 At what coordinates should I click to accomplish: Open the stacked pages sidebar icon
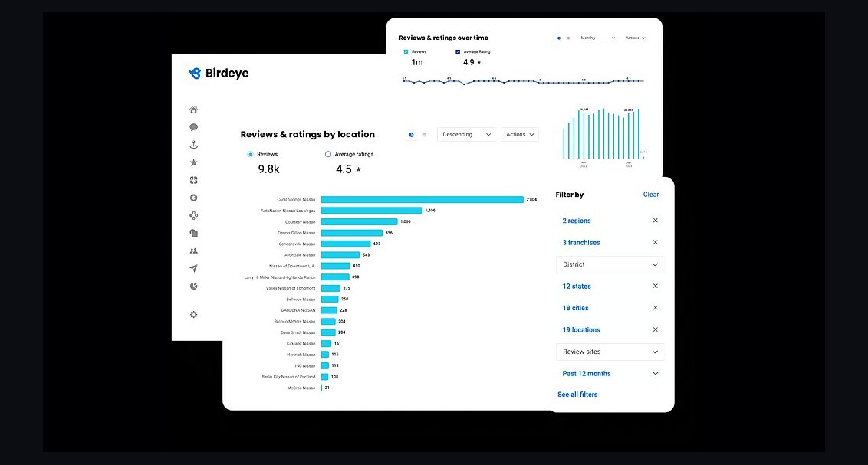(194, 234)
